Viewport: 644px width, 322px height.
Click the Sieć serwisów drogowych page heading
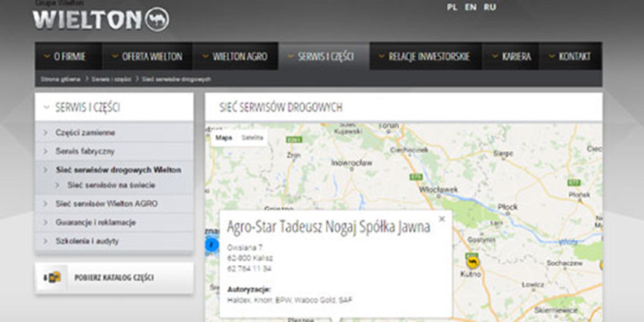[281, 108]
